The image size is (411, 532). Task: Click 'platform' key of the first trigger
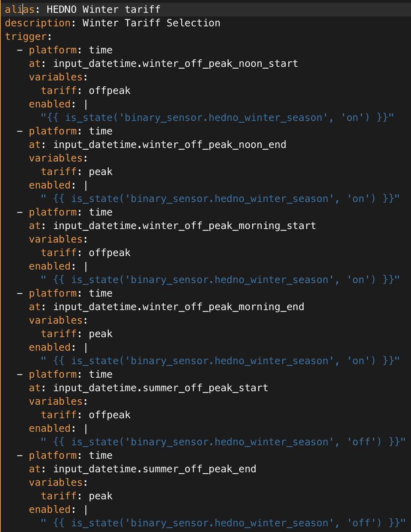[53, 50]
